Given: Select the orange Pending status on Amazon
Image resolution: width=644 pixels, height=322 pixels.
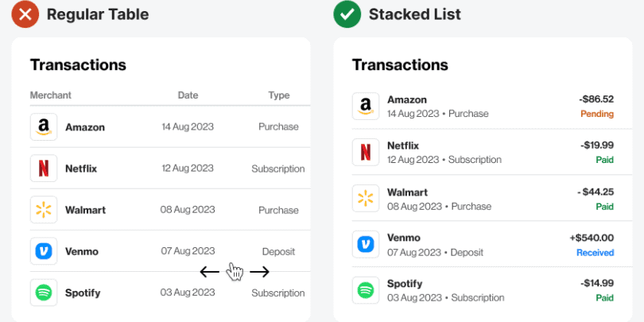Looking at the screenshot, I should tap(597, 114).
